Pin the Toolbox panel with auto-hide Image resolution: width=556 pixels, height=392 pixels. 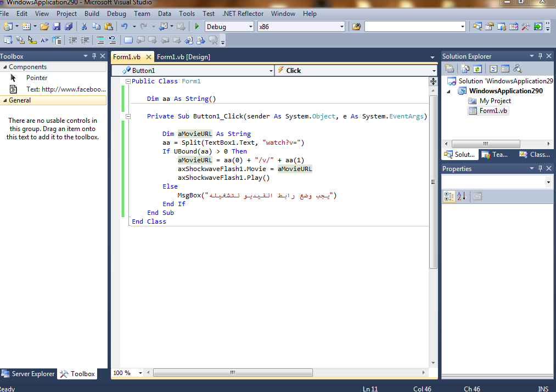point(94,56)
